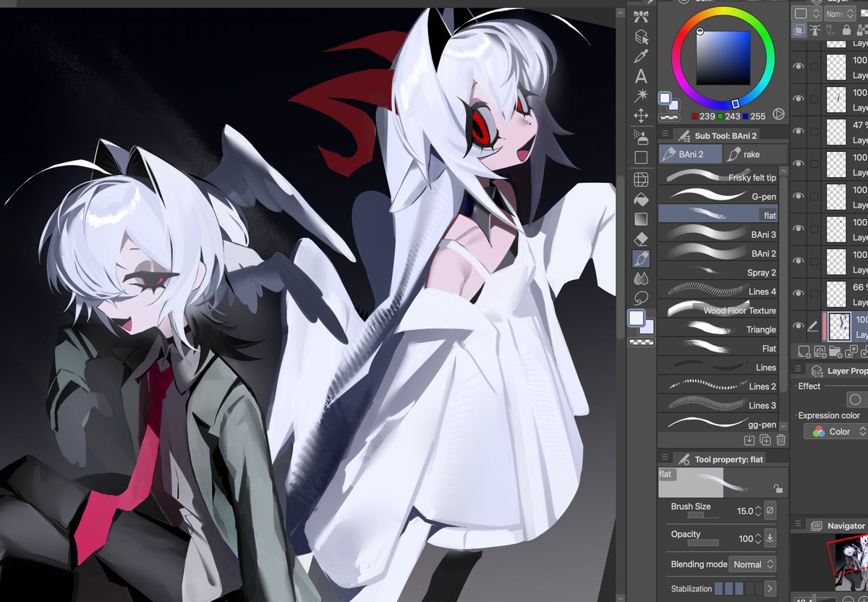Choose the Triangle brush

(718, 328)
